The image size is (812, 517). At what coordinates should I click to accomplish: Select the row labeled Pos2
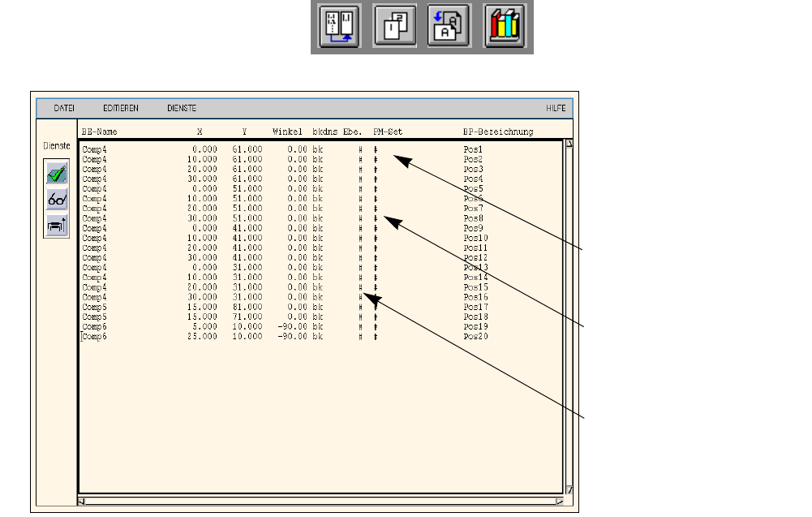pyautogui.click(x=320, y=159)
